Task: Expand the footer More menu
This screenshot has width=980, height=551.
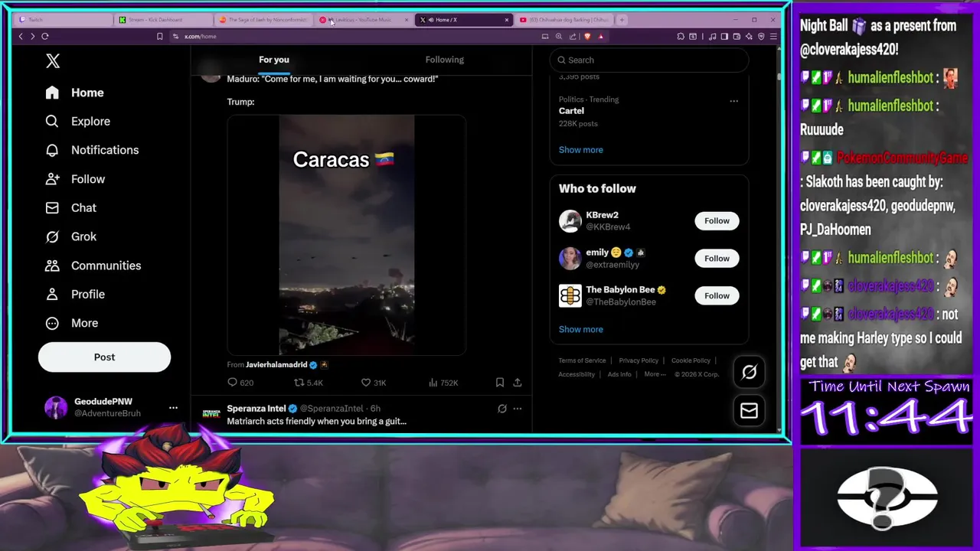Action: tap(655, 374)
